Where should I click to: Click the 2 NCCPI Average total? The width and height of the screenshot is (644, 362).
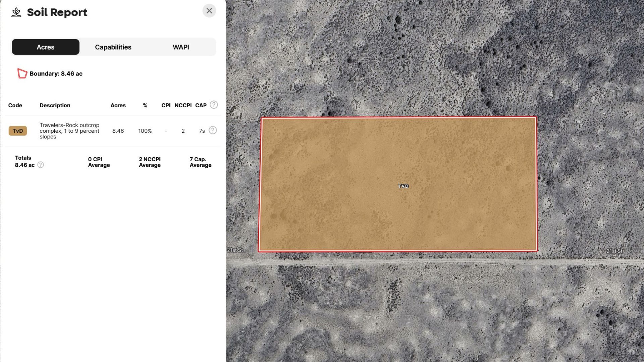[x=150, y=162]
